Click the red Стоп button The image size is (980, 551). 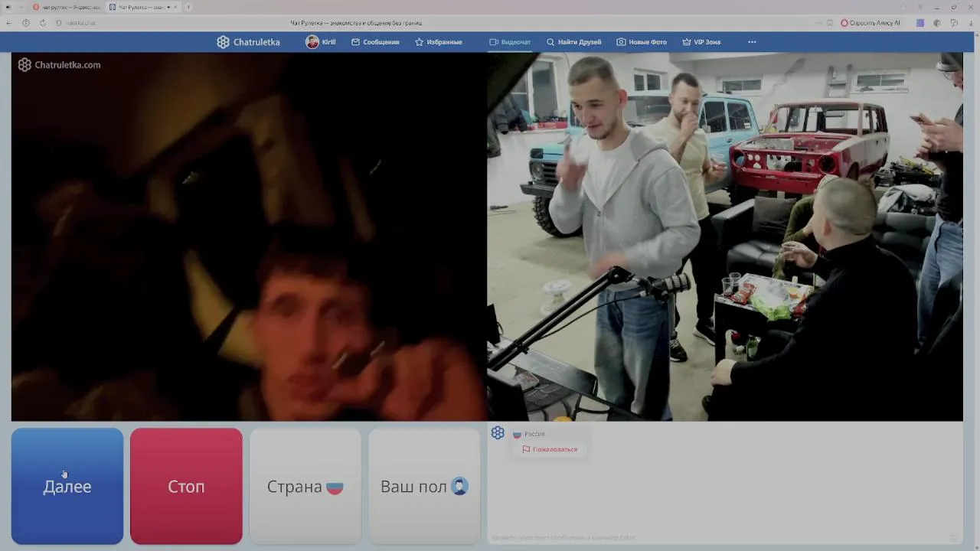click(186, 486)
